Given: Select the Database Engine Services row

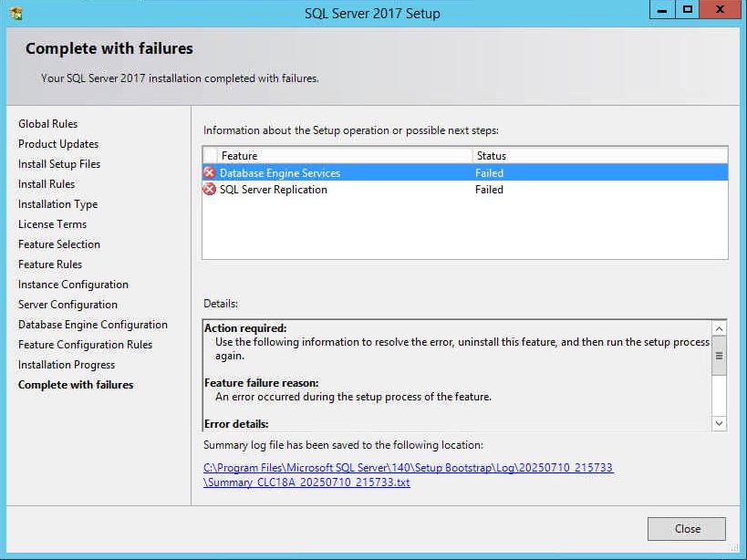Looking at the screenshot, I should click(465, 172).
